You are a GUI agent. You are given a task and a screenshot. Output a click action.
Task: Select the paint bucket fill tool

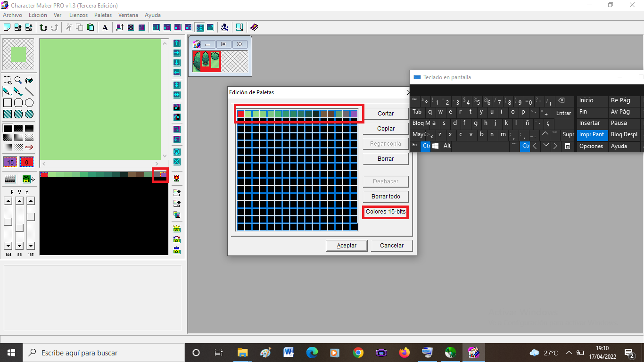29,80
